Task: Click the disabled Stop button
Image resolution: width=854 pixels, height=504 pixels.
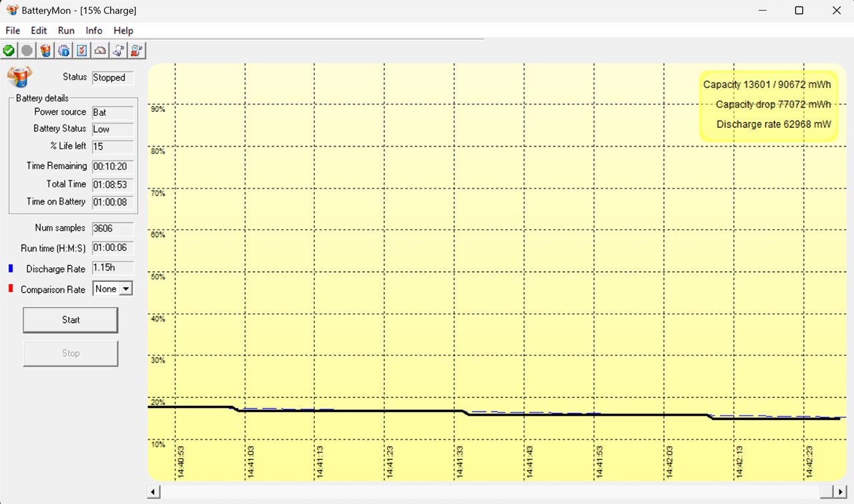Action: pos(71,353)
